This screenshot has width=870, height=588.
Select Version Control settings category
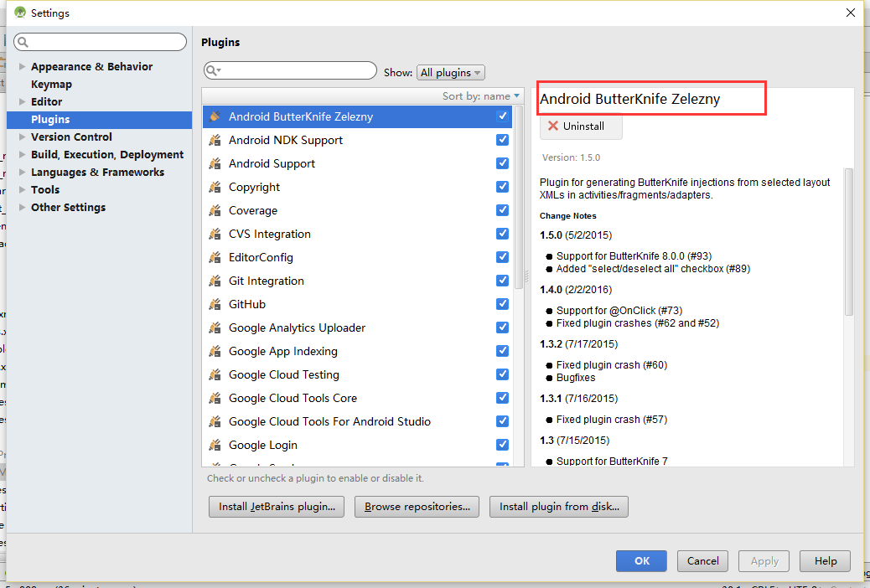click(x=71, y=137)
